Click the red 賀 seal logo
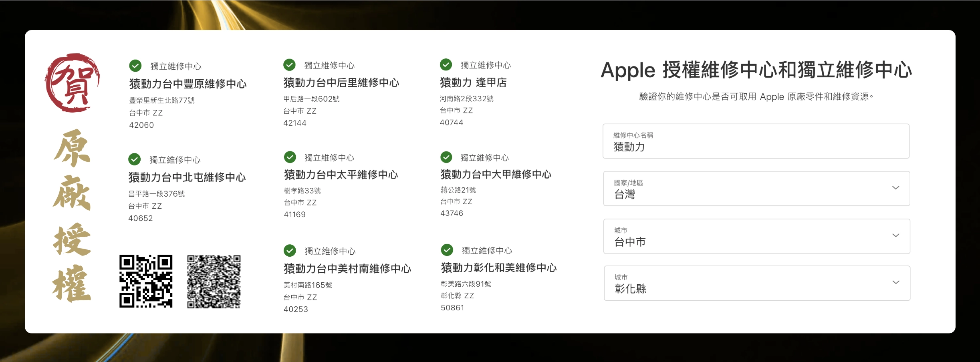 (x=73, y=82)
